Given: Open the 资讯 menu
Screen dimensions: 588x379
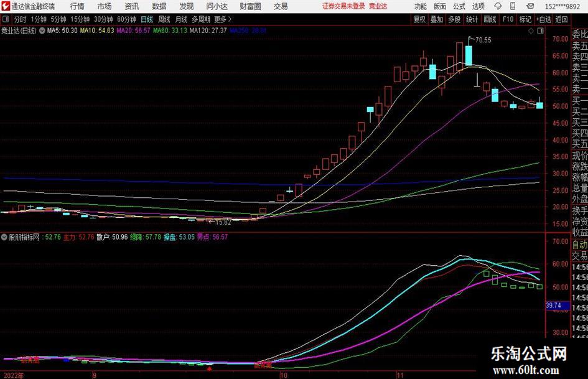Looking at the screenshot, I should coord(132,6).
